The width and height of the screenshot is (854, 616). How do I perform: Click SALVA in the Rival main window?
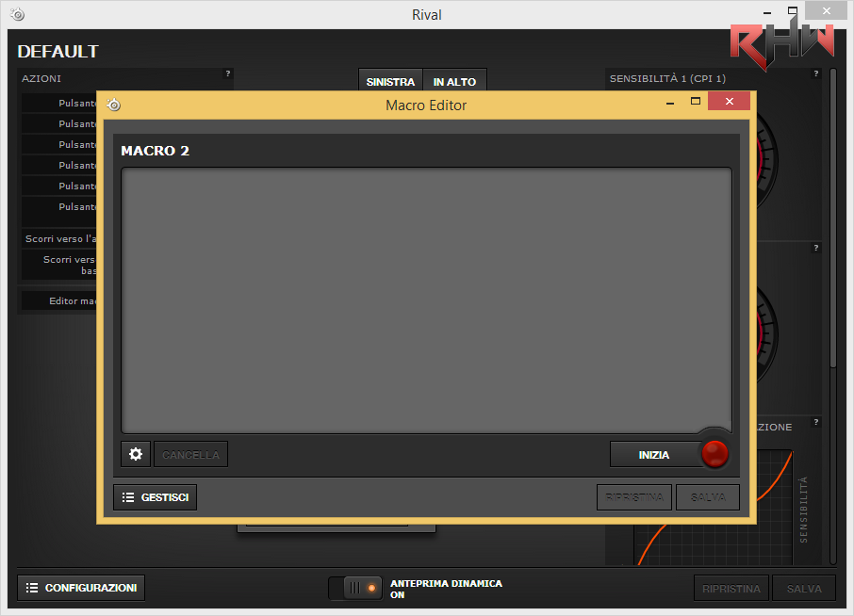[x=804, y=589]
